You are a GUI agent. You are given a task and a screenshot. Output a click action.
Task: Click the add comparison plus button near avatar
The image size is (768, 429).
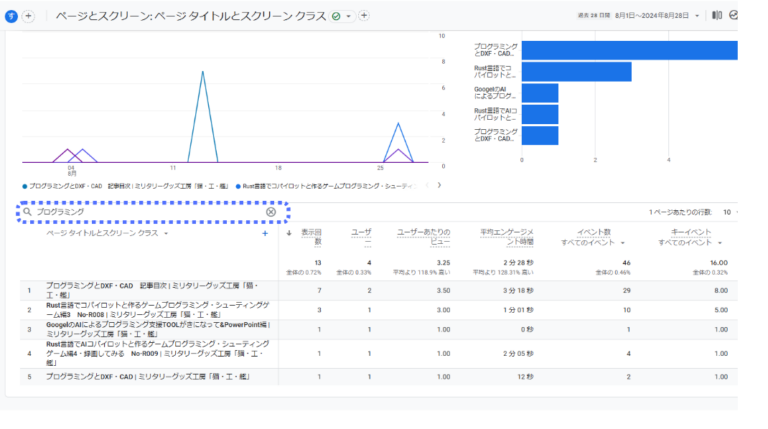29,16
